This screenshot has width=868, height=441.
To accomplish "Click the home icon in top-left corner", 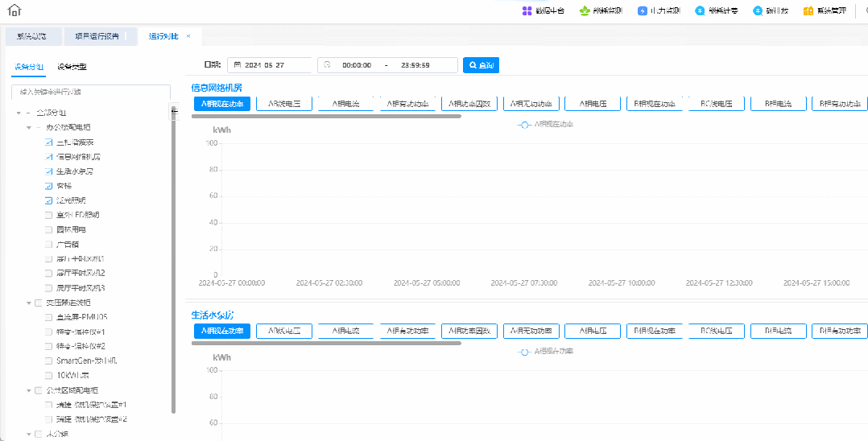I will click(14, 10).
